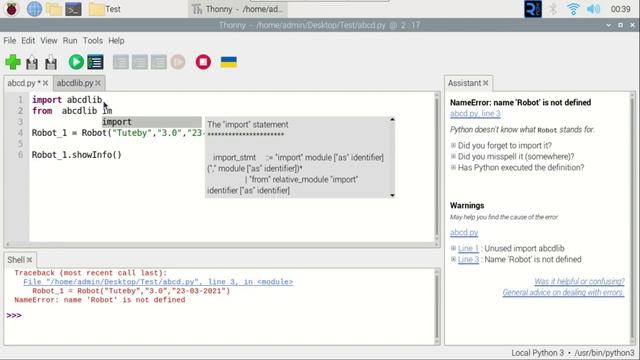Open the View menu

coord(49,40)
